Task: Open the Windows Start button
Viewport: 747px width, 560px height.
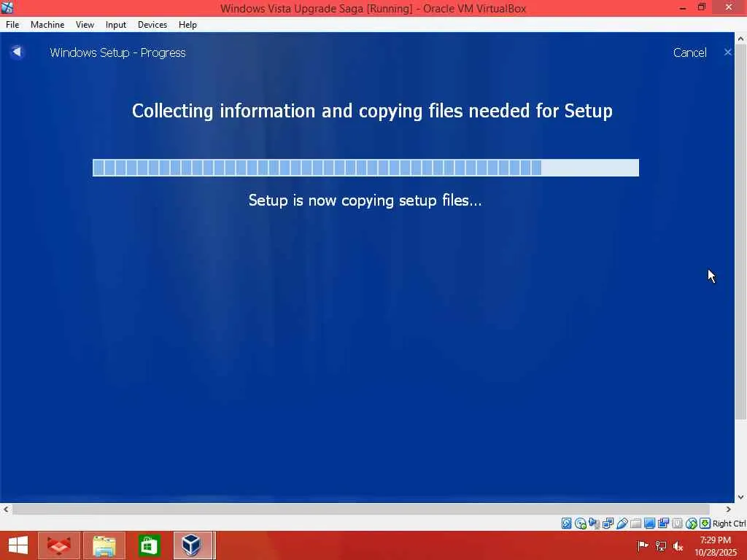Action: (x=18, y=545)
